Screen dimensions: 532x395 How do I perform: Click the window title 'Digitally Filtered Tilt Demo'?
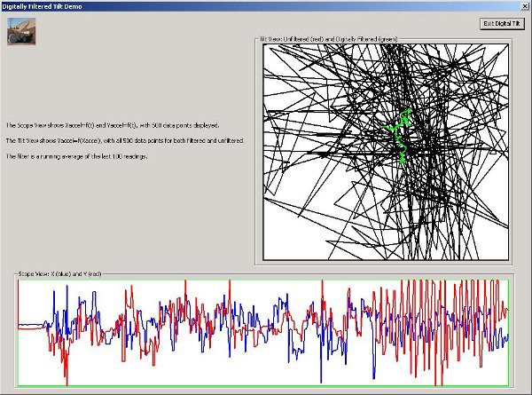(42, 6)
